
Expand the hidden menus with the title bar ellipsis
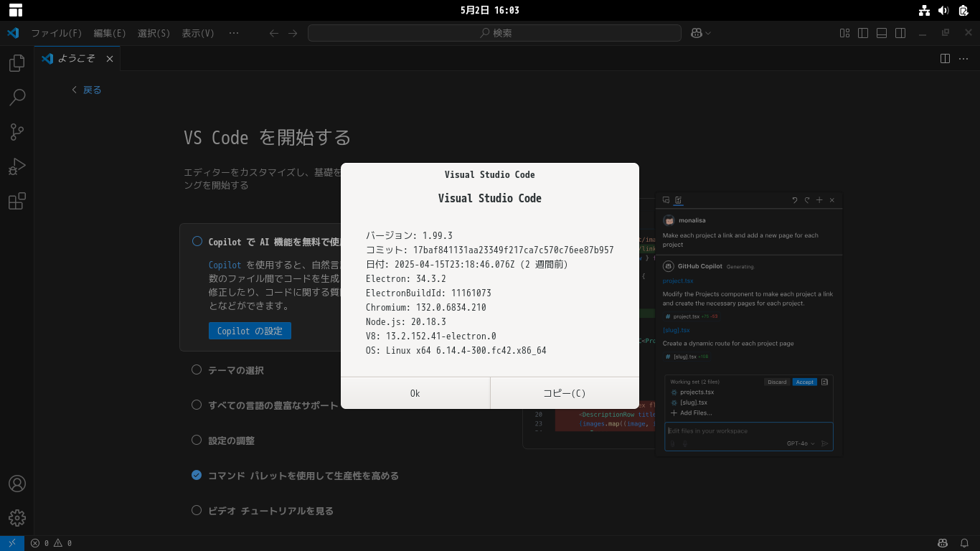click(234, 33)
